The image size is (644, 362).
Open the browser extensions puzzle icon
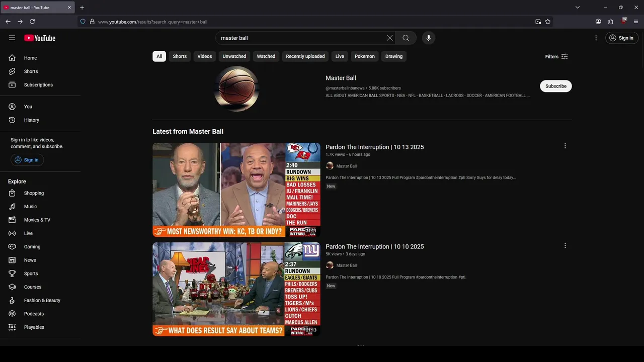coord(611,22)
